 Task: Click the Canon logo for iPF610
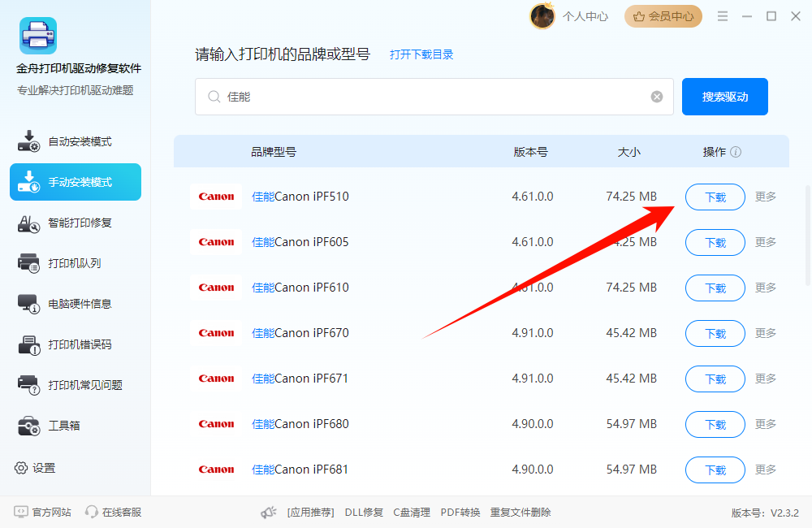click(x=216, y=288)
